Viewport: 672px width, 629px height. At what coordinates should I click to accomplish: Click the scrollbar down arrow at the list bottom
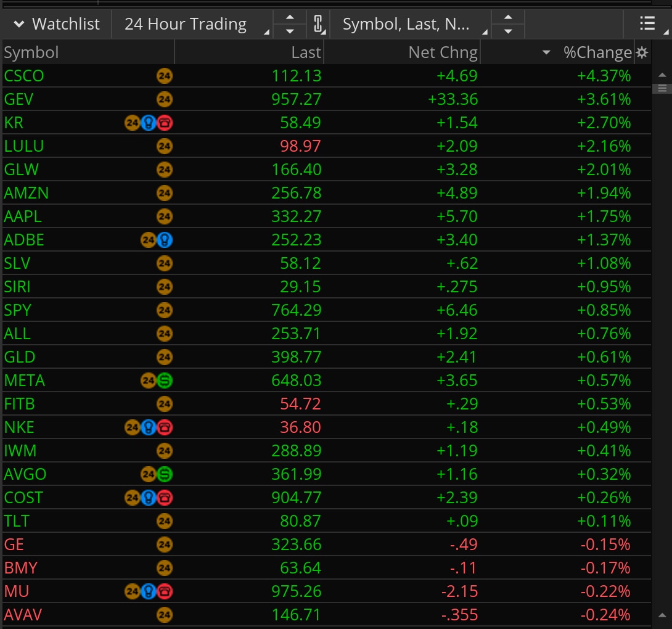662,615
